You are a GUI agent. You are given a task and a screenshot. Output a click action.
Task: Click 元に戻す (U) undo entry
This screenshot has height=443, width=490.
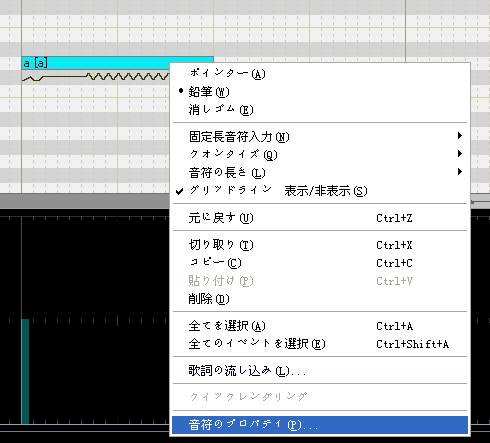click(x=320, y=218)
